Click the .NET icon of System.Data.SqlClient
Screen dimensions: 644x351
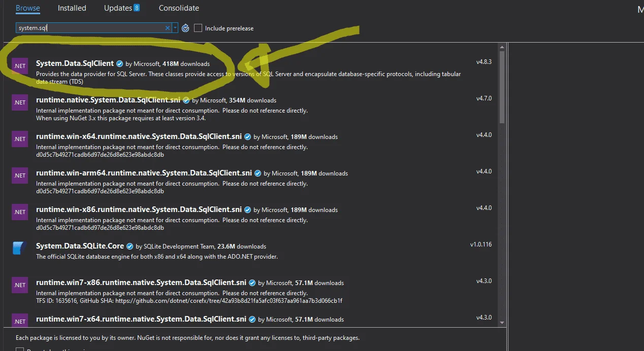pyautogui.click(x=20, y=66)
